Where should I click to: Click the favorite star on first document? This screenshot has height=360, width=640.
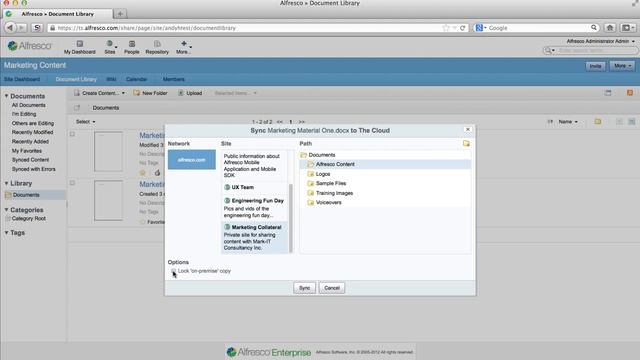(x=142, y=173)
